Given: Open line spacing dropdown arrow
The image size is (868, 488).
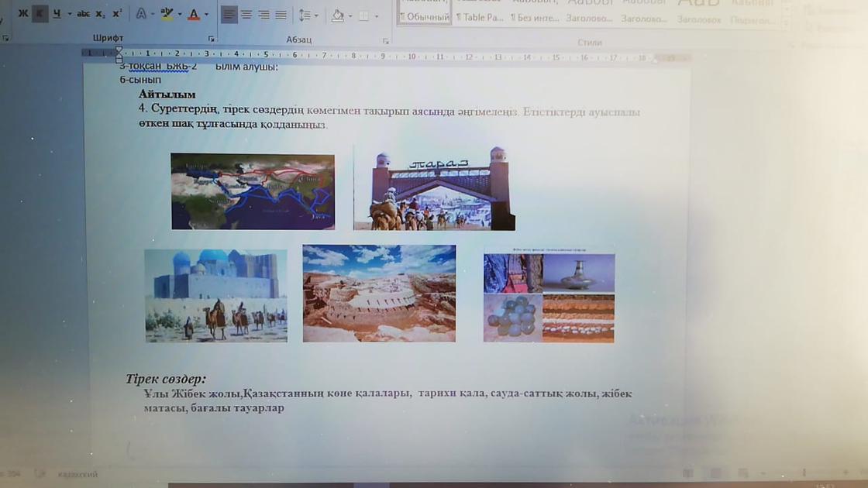Looking at the screenshot, I should click(x=316, y=15).
